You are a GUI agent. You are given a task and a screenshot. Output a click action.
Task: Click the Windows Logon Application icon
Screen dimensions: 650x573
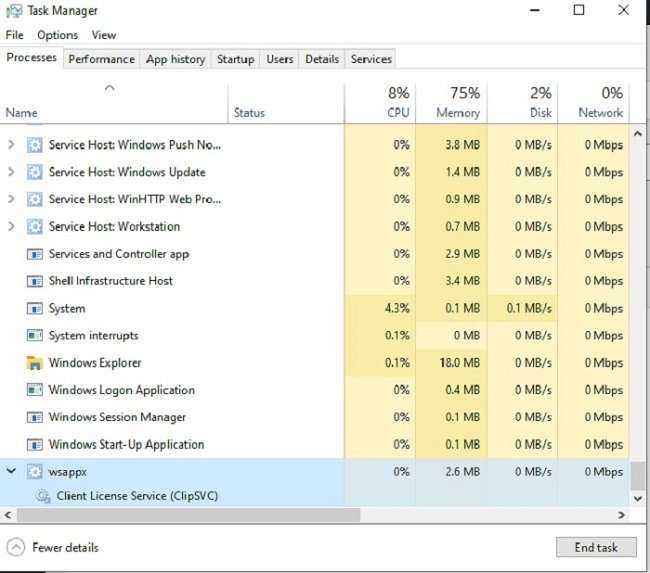[x=34, y=390]
